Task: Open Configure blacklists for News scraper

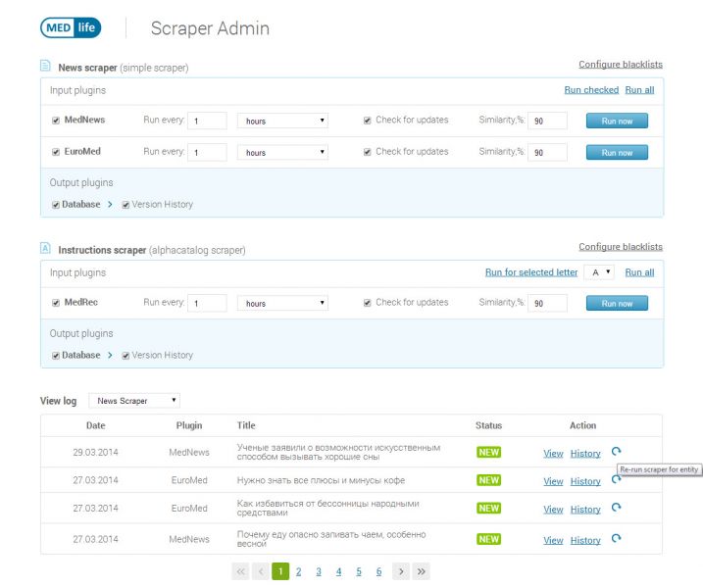Action: click(621, 64)
